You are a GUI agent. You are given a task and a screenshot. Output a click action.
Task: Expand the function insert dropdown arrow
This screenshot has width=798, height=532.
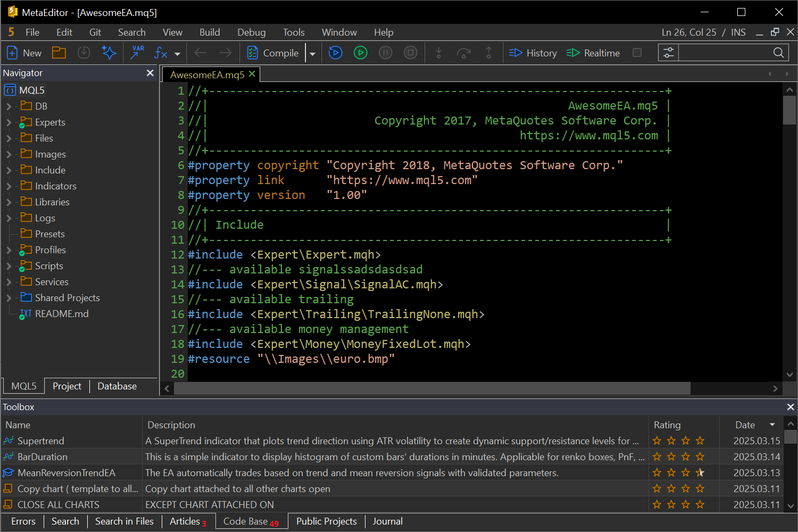click(x=177, y=53)
